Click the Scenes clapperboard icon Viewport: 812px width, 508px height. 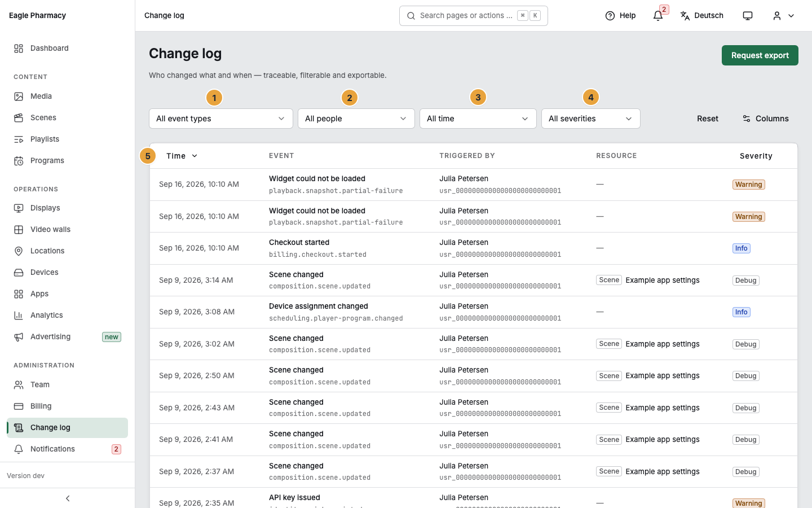pos(19,118)
